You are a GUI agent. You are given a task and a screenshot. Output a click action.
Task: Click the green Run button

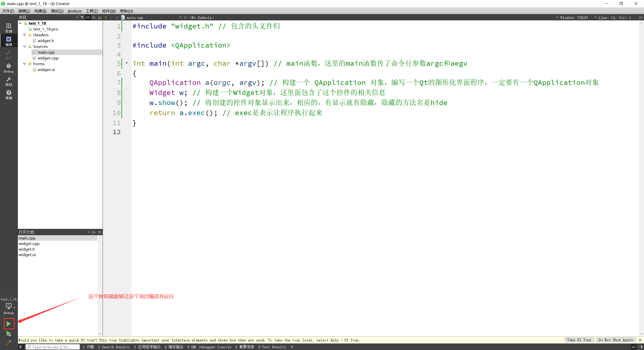click(x=9, y=324)
